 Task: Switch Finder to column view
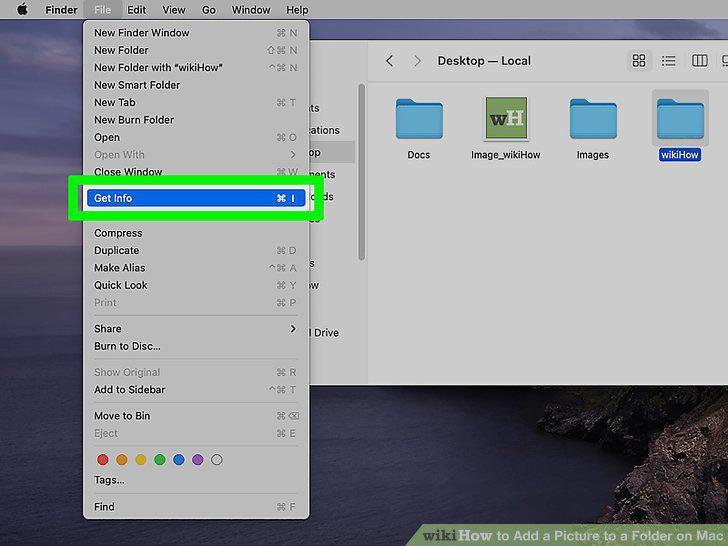point(699,61)
